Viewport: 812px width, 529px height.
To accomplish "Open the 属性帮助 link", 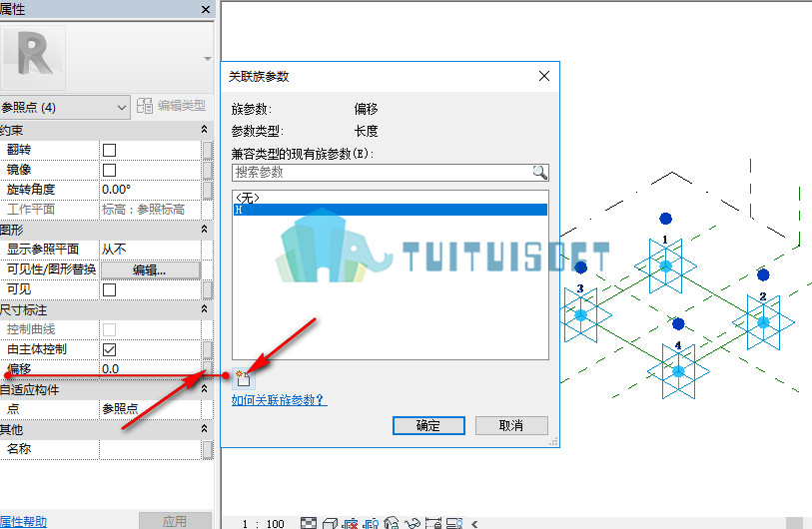I will [x=23, y=521].
